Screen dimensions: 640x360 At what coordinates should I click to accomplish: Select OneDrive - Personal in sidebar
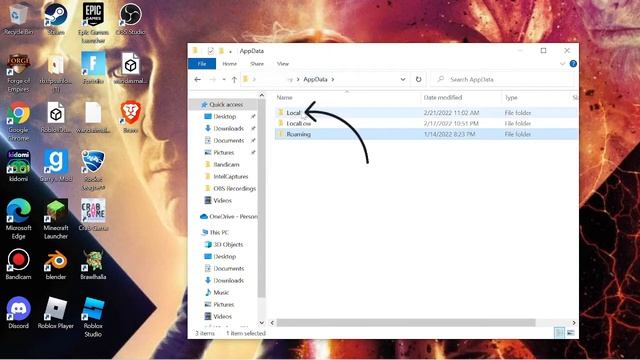coord(229,216)
